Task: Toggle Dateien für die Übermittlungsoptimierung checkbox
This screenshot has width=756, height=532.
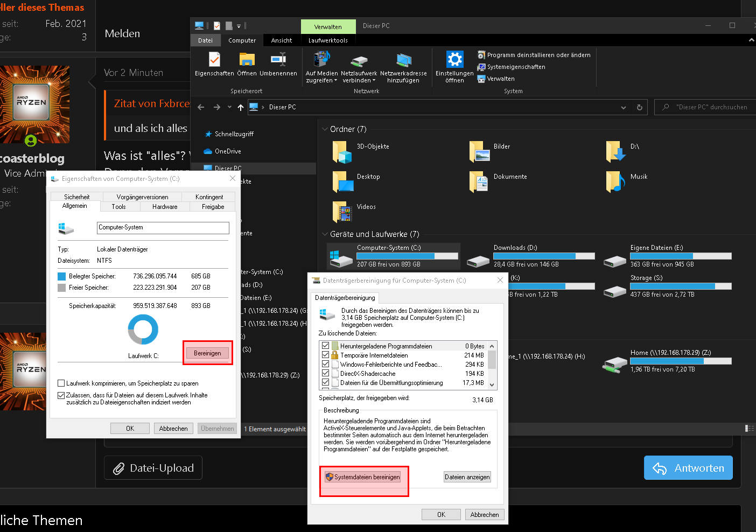Action: (325, 382)
